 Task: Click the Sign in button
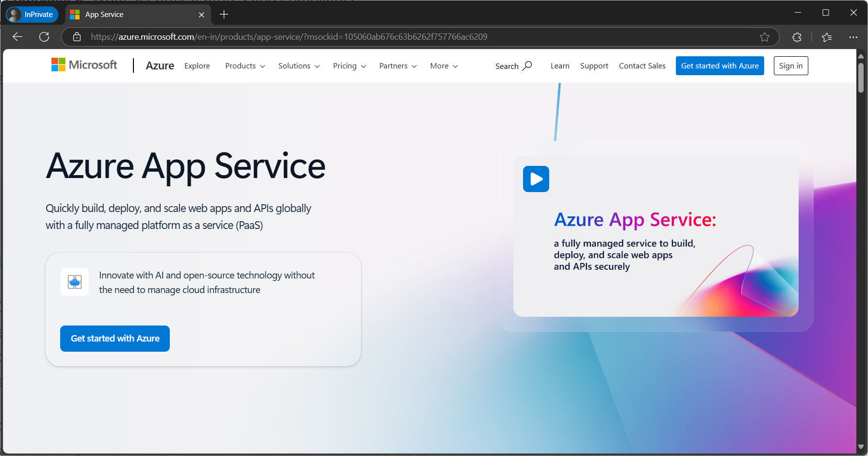(x=791, y=66)
